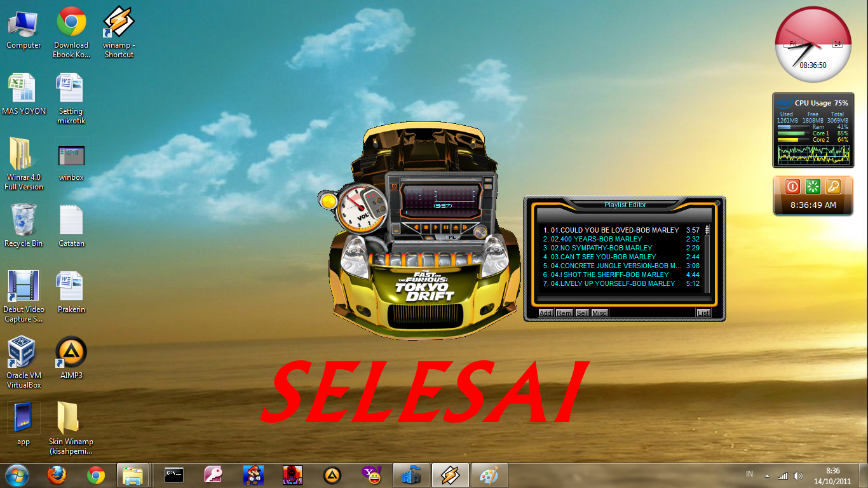This screenshot has width=868, height=488.
Task: Click the Winamp pause button
Action: point(446,227)
